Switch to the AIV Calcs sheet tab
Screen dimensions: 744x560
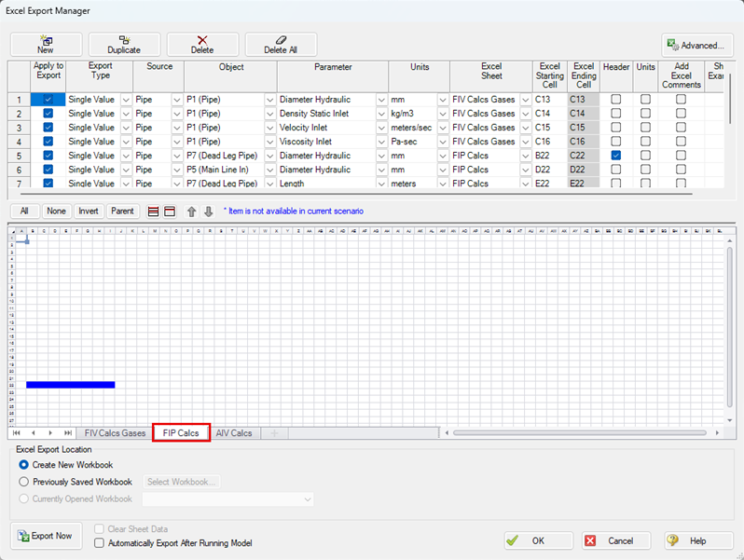tap(233, 433)
